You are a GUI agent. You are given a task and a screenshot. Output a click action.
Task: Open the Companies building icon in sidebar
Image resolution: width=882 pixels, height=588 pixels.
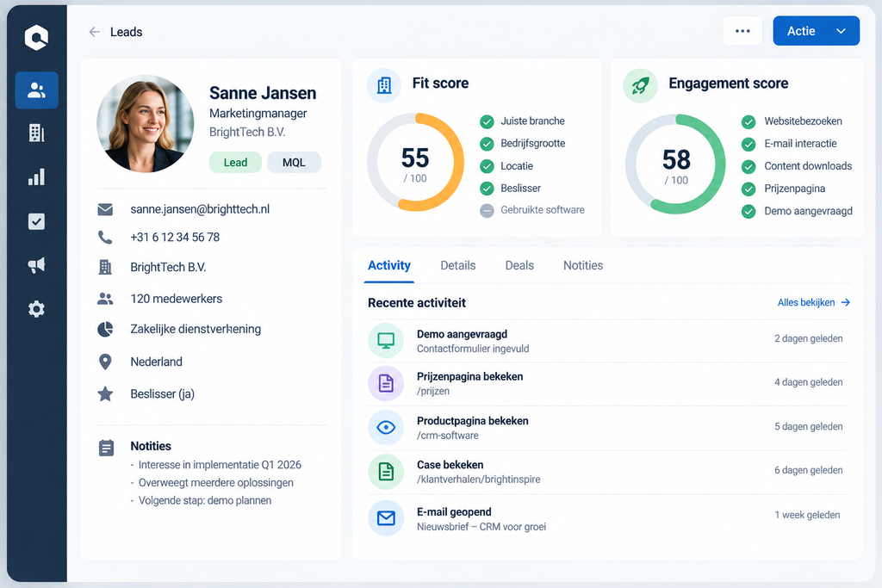[36, 133]
